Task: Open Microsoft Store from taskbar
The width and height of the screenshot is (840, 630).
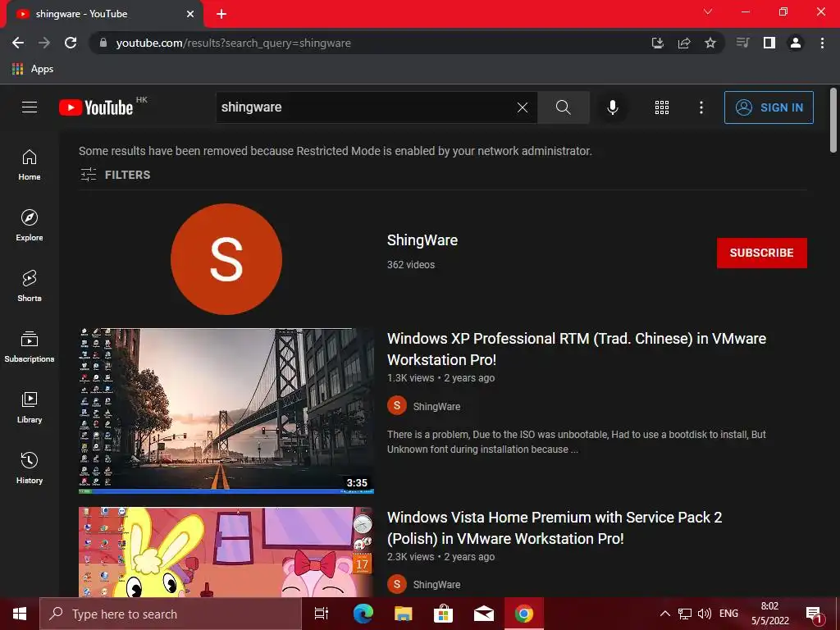Action: 443,614
